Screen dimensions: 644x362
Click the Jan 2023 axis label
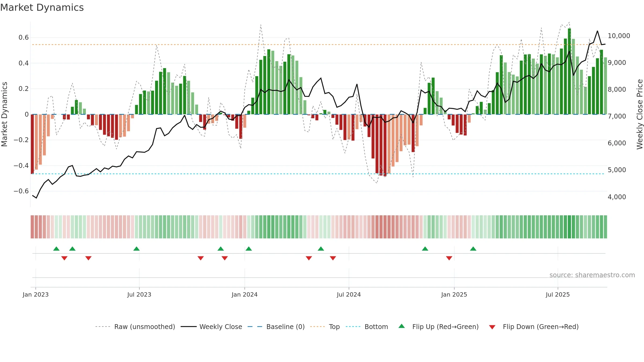36,294
